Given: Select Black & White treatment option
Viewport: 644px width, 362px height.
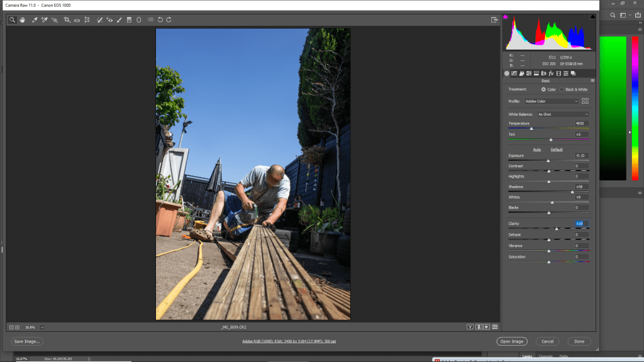Looking at the screenshot, I should (562, 90).
